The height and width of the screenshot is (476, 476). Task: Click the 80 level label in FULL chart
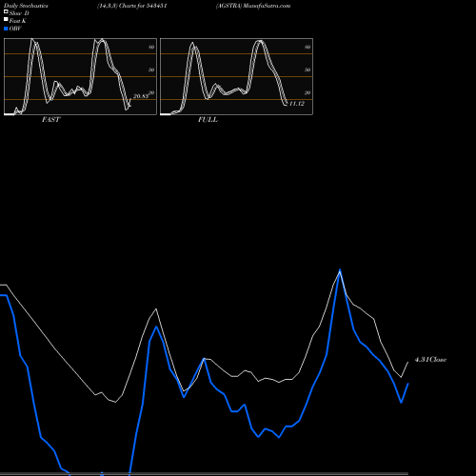pyautogui.click(x=307, y=47)
